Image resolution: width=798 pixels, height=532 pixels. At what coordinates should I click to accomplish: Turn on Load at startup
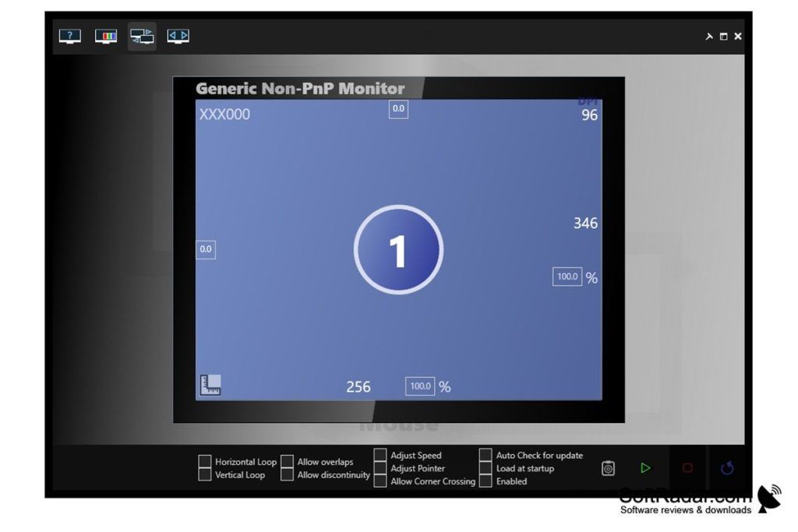pyautogui.click(x=486, y=468)
